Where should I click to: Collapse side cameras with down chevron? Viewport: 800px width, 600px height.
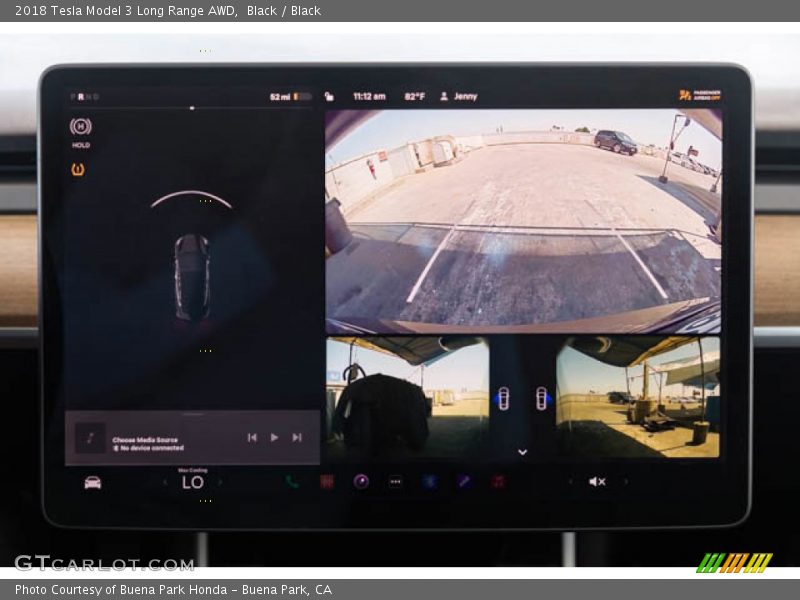point(522,452)
